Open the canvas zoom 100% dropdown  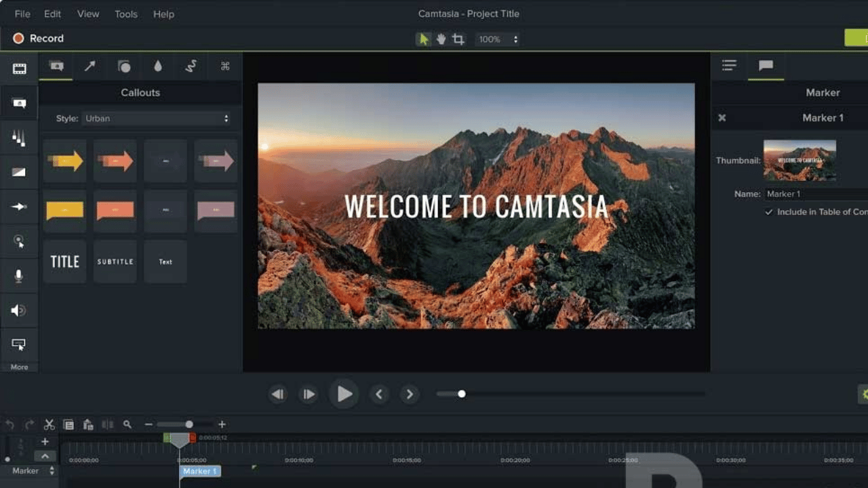pos(498,39)
